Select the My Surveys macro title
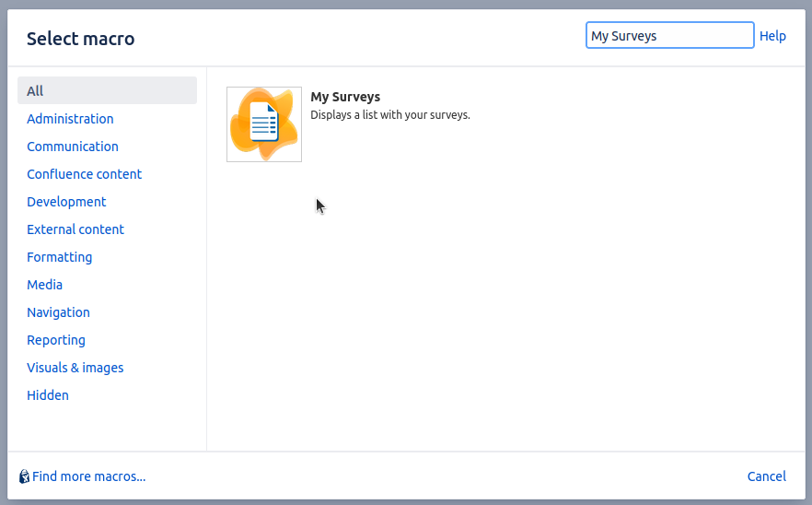812x505 pixels. [x=345, y=97]
